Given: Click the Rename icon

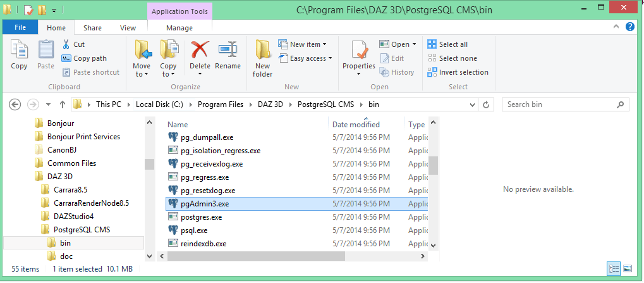Looking at the screenshot, I should pyautogui.click(x=228, y=50).
